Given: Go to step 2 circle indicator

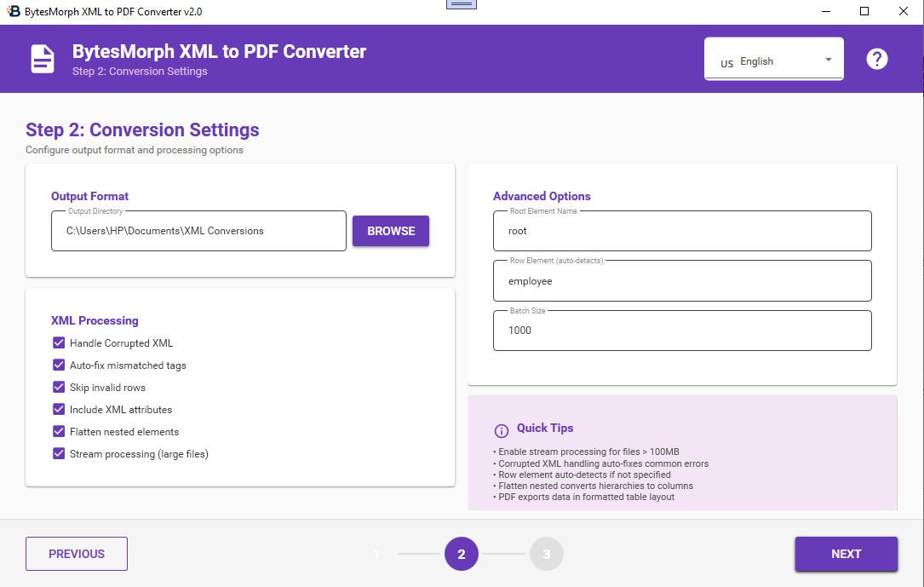Looking at the screenshot, I should 462,554.
